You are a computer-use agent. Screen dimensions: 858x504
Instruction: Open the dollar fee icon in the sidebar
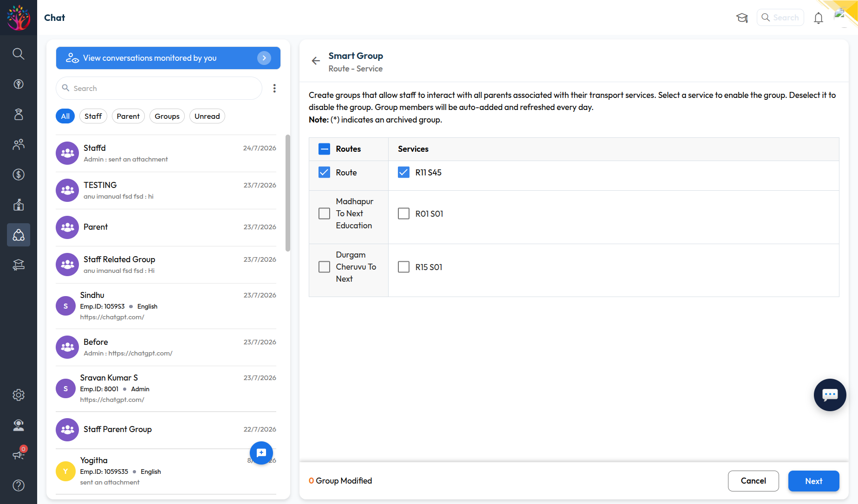pyautogui.click(x=19, y=174)
